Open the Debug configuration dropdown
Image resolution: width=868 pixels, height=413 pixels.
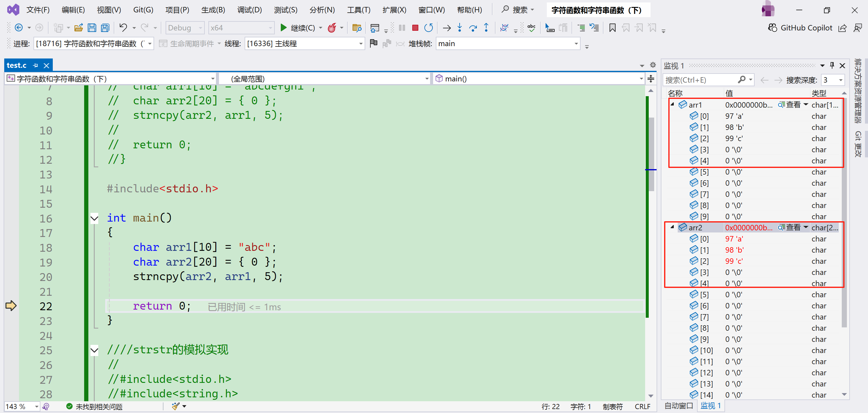coord(185,28)
